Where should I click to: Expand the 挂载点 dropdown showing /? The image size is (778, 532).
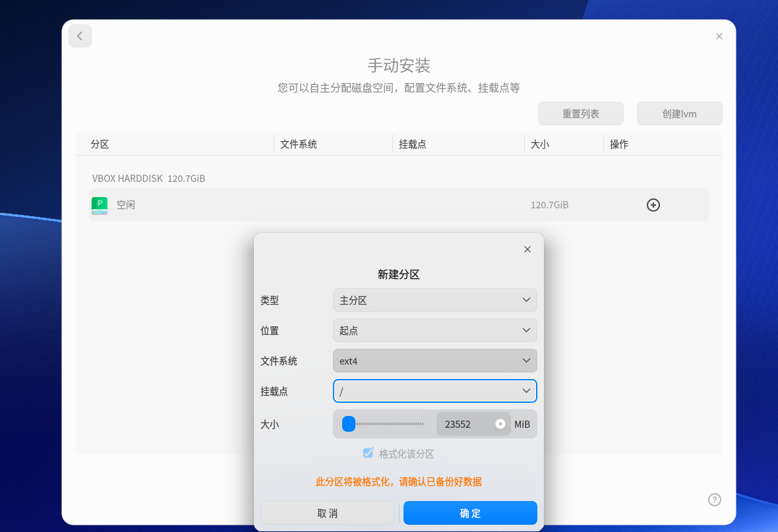(434, 391)
